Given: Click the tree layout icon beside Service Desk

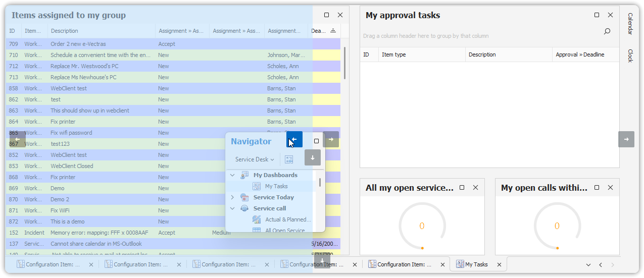Looking at the screenshot, I should 289,159.
